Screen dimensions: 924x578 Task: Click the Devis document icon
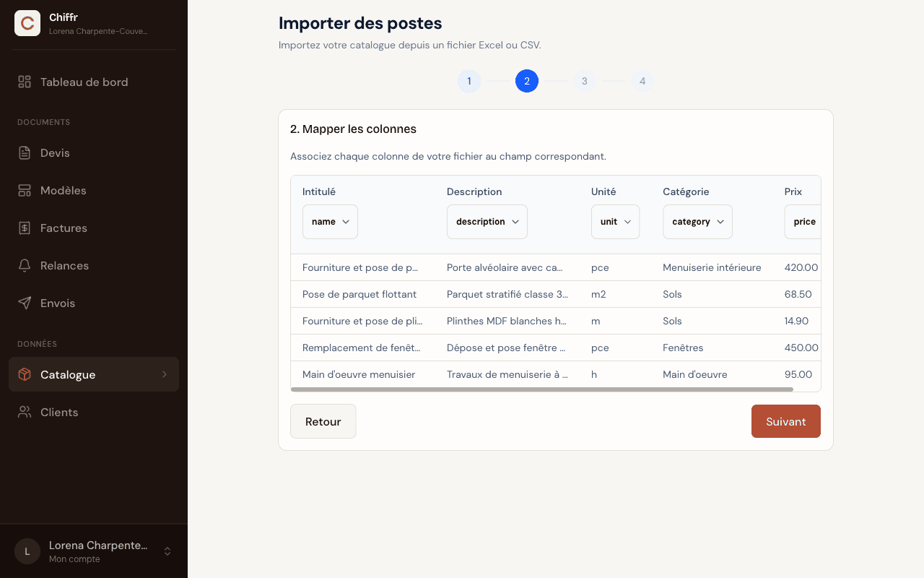[25, 152]
